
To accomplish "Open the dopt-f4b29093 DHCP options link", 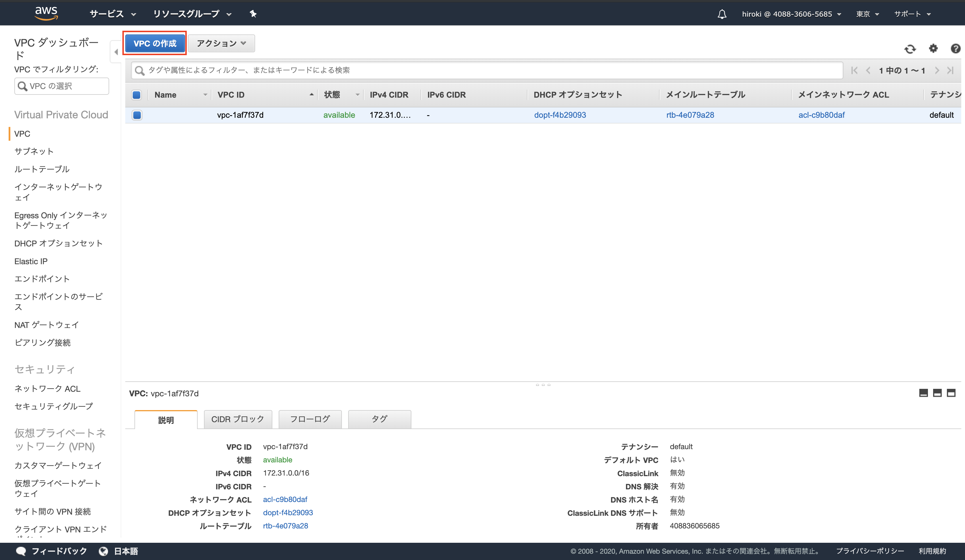I will click(x=560, y=115).
